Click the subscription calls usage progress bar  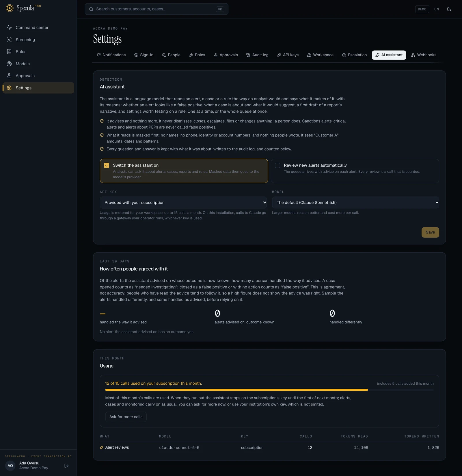269,390
